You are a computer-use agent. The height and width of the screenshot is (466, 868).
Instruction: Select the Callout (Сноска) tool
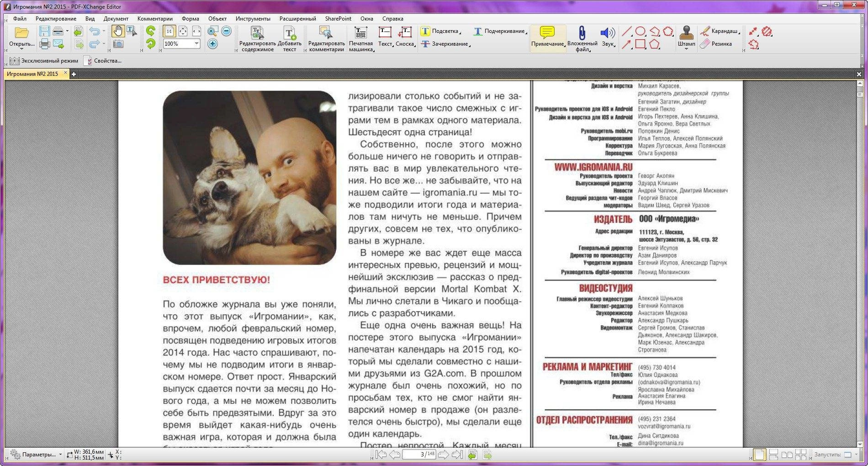[x=405, y=37]
